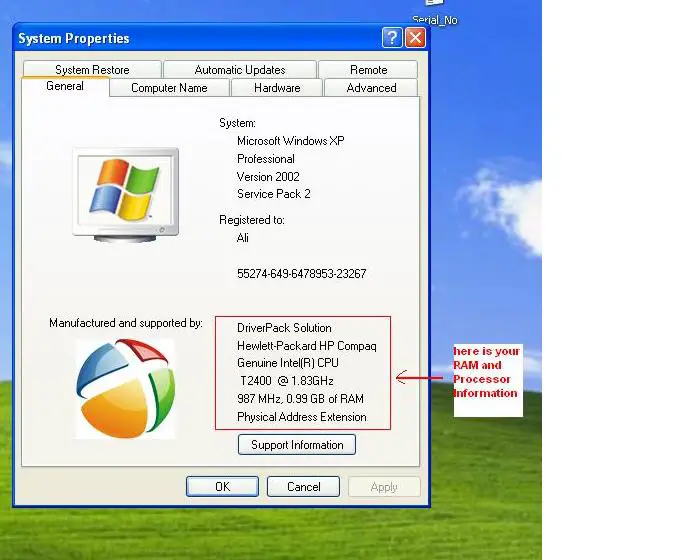Click the Windows XP monitor logo
700x560 pixels.
[125, 195]
